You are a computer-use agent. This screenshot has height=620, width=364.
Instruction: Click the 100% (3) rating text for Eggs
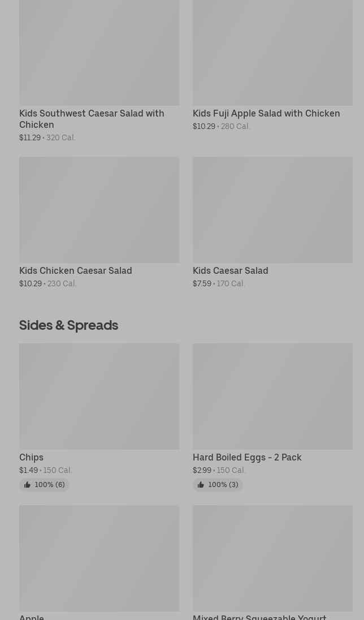click(x=223, y=485)
